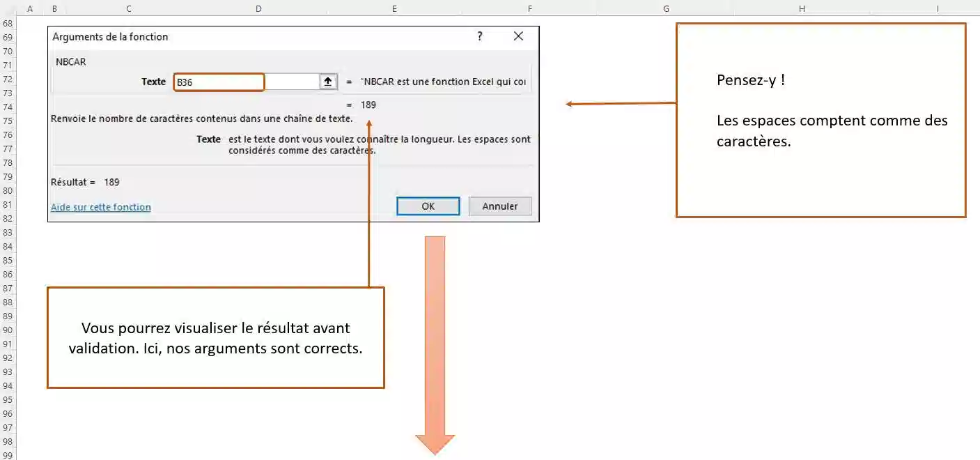980x460 pixels.
Task: Select column B header
Action: point(54,8)
